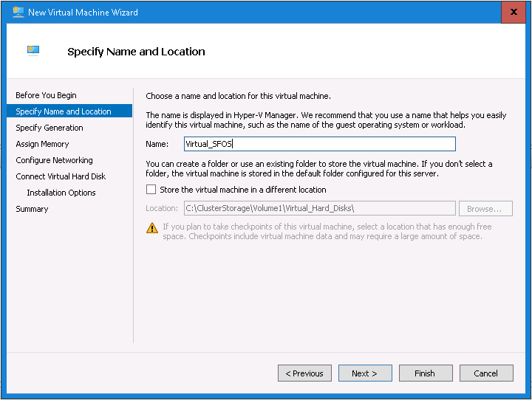The width and height of the screenshot is (532, 400).
Task: Select the Specify Name and Location step
Action: [64, 111]
